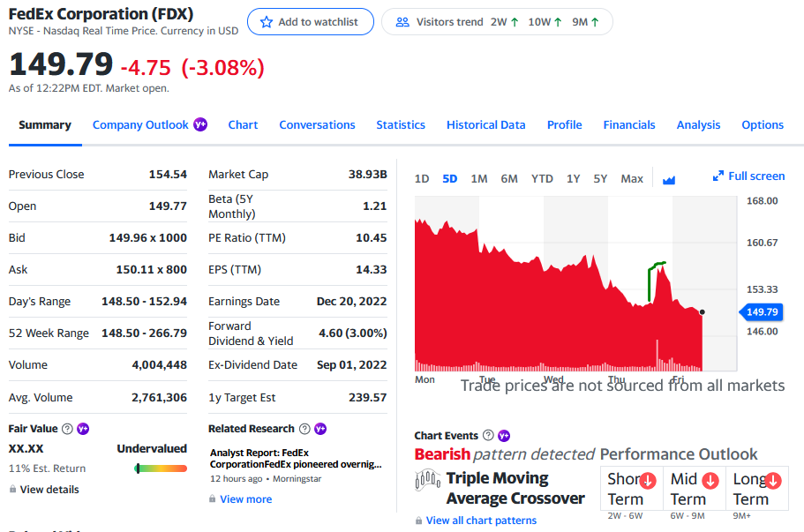
Task: Click the current price dot on the chart
Action: (x=702, y=311)
